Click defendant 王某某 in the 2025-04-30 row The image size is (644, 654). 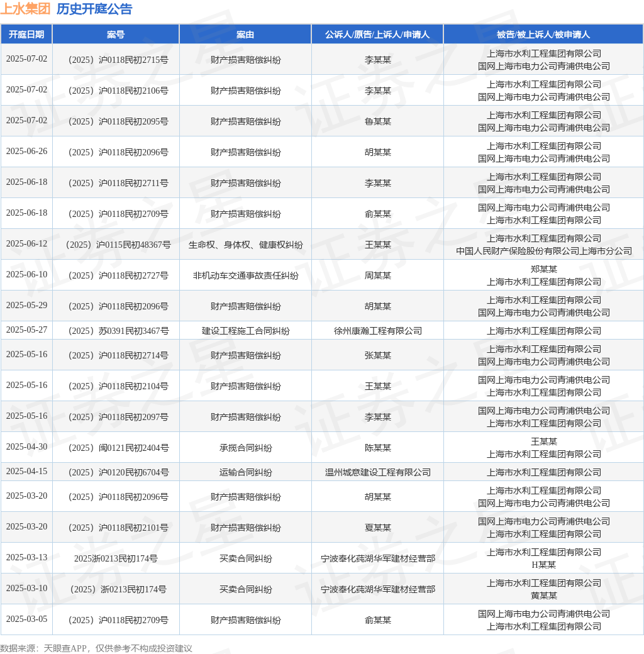tap(544, 441)
